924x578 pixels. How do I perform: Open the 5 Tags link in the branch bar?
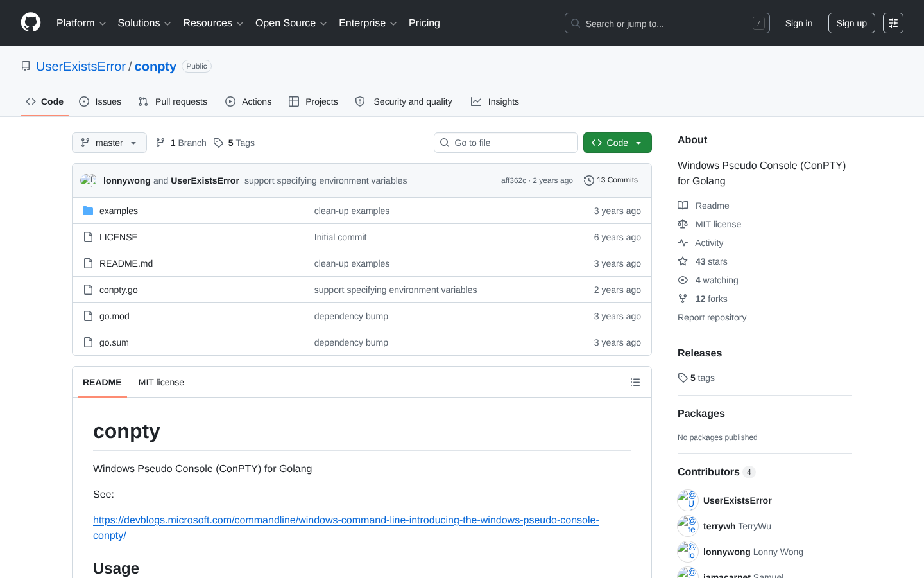coord(234,143)
